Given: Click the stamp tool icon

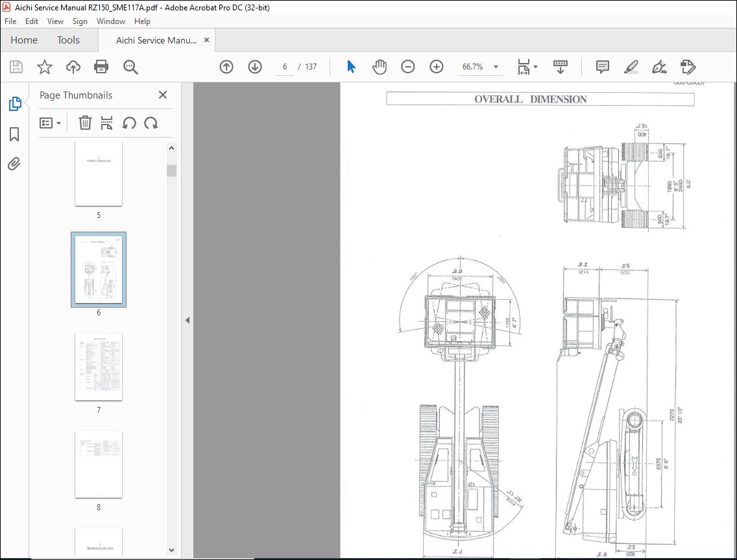Looking at the screenshot, I should (688, 67).
